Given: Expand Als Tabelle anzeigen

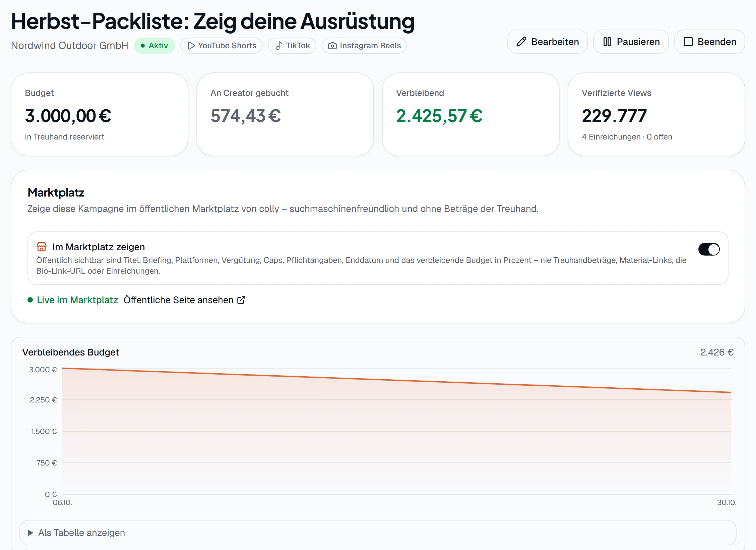Looking at the screenshot, I should (x=378, y=533).
